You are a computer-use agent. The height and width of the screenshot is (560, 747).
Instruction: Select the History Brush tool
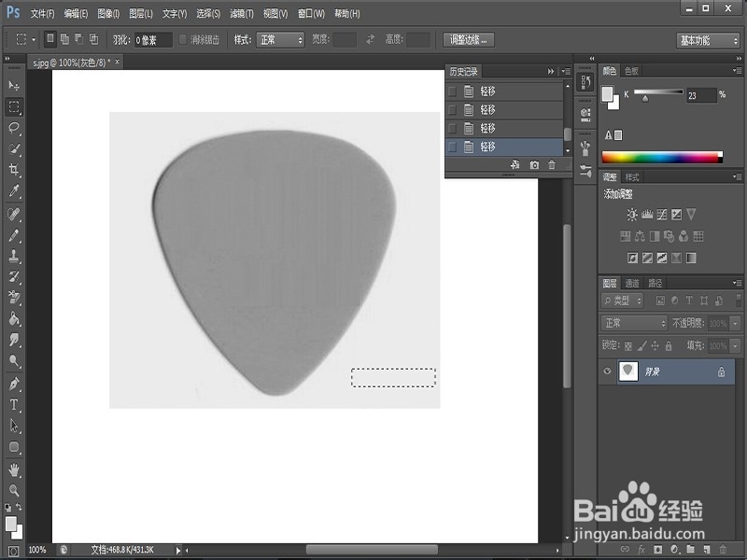coord(14,277)
